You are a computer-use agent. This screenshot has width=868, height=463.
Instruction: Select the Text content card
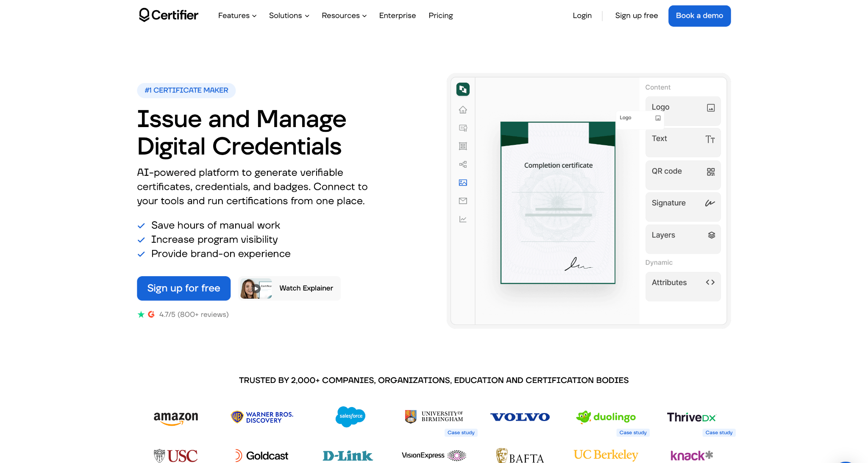click(x=683, y=143)
